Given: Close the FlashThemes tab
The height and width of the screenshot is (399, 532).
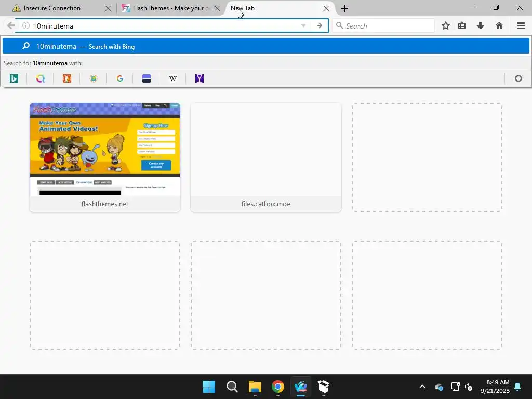Looking at the screenshot, I should [x=217, y=8].
